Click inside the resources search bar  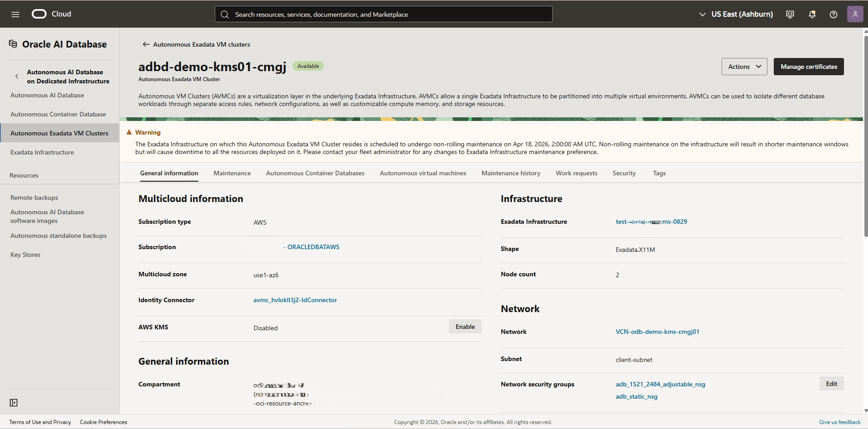click(383, 14)
